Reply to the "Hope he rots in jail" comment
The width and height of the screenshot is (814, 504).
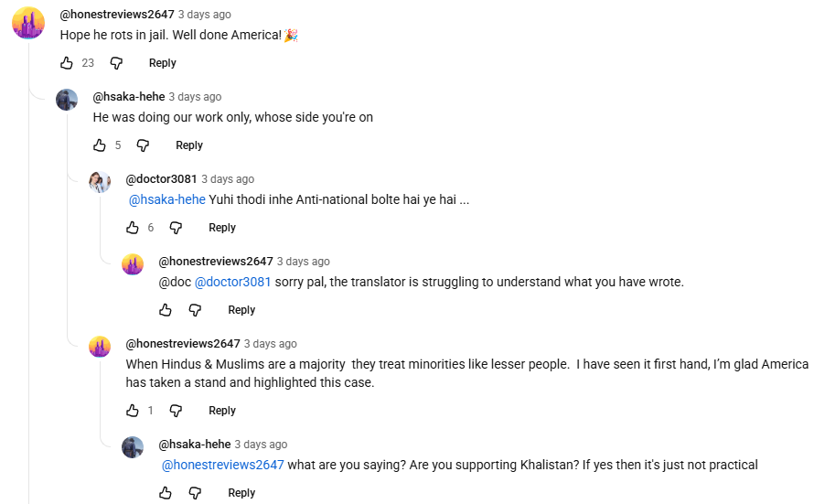tap(163, 63)
